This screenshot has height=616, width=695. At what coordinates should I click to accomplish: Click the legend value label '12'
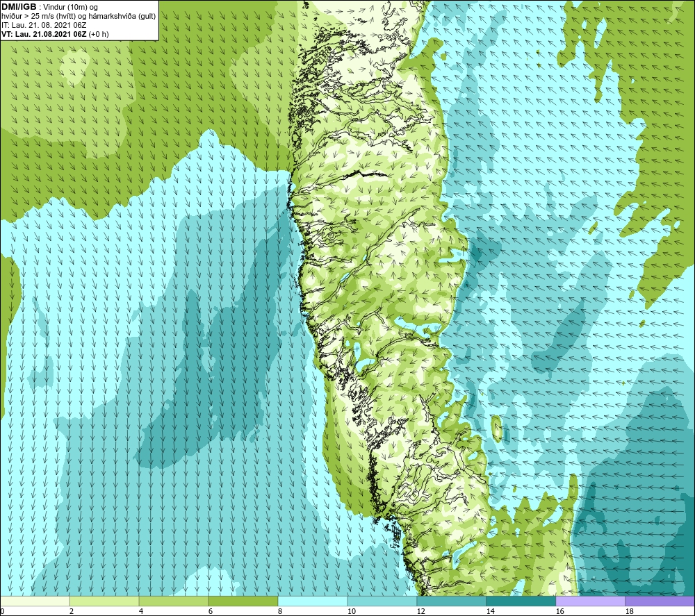[x=421, y=611]
